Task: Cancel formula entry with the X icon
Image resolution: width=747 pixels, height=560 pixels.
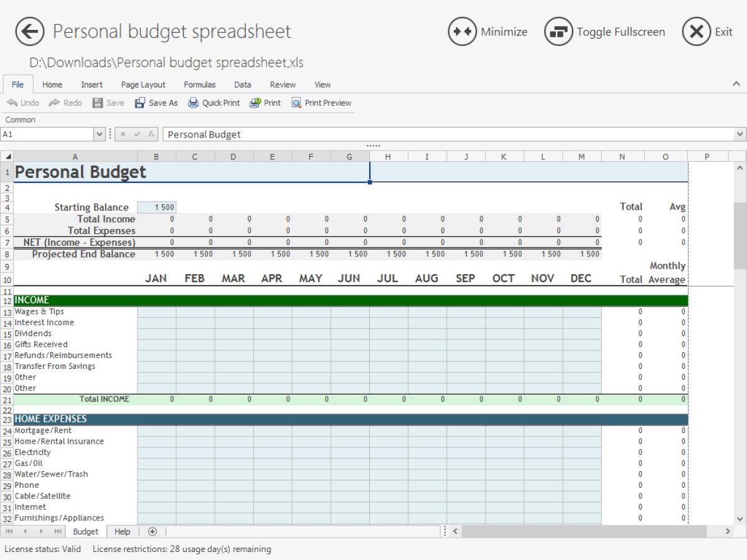Action: tap(122, 134)
